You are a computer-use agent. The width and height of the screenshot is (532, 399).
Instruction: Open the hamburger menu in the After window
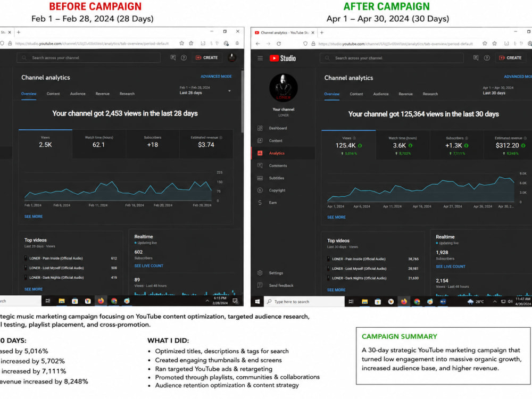260,59
